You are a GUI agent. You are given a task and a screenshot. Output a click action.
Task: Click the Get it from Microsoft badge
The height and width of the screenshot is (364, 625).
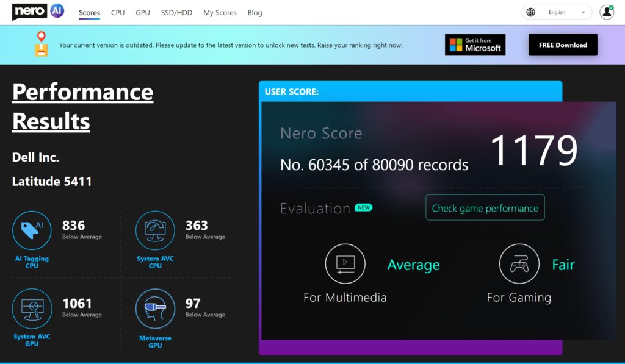[475, 45]
